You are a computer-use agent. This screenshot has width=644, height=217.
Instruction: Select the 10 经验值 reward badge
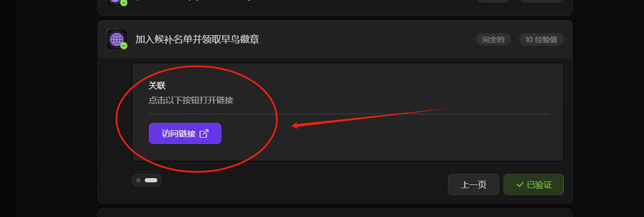pos(542,39)
